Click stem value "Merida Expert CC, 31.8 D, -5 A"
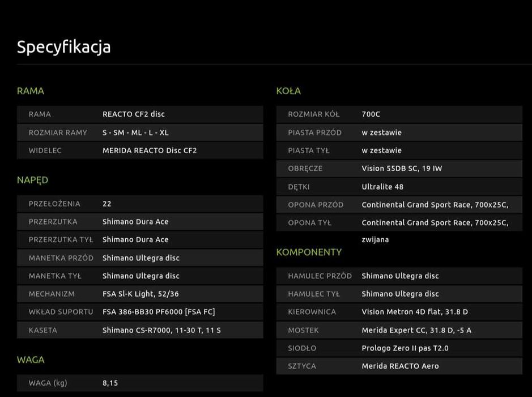The image size is (532, 397). 416,330
